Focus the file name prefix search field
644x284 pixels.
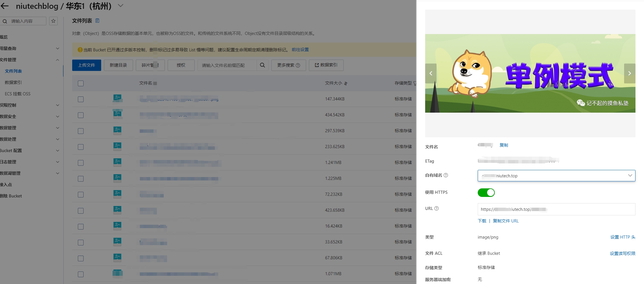[227, 65]
